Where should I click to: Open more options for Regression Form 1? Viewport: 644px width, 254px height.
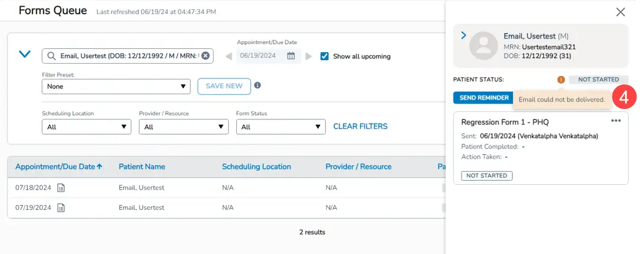point(616,121)
